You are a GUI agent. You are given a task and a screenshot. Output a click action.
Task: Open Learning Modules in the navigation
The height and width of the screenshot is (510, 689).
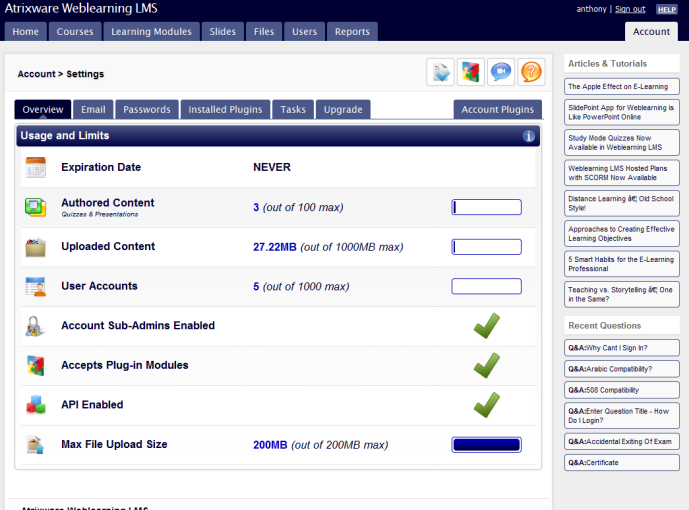click(x=152, y=32)
